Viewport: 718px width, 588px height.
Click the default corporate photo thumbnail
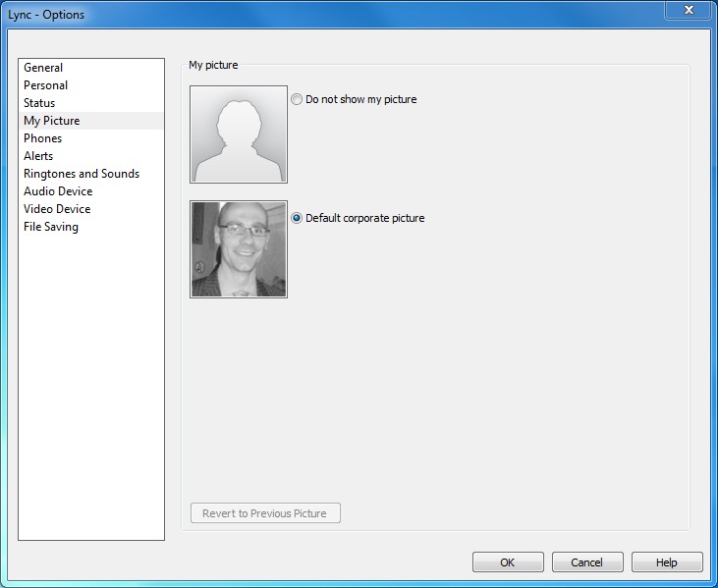(x=239, y=249)
